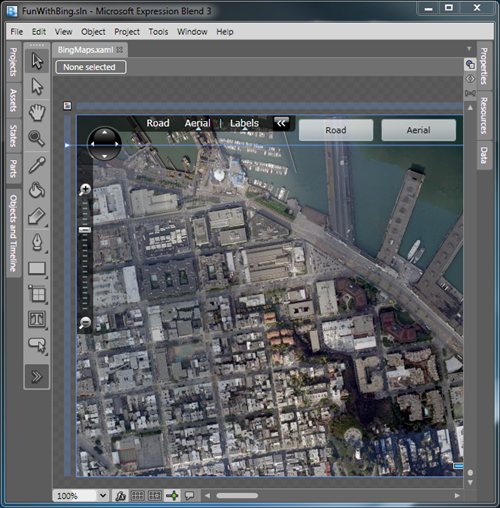This screenshot has width=500, height=508.
Task: Select the Paint Bucket tool
Action: coord(37,190)
